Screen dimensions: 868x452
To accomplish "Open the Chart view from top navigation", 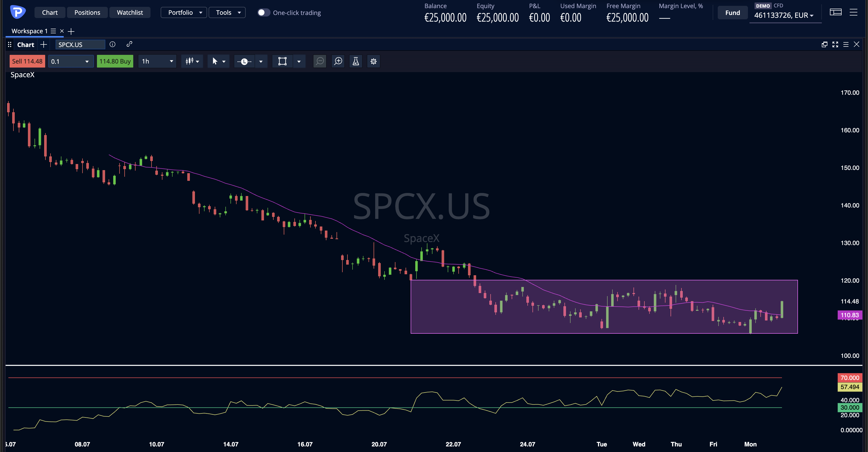I will 49,12.
